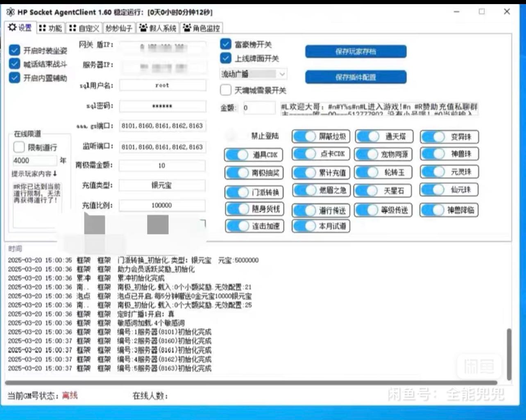Open the 自定义 tab
The image size is (526, 420).
[84, 28]
